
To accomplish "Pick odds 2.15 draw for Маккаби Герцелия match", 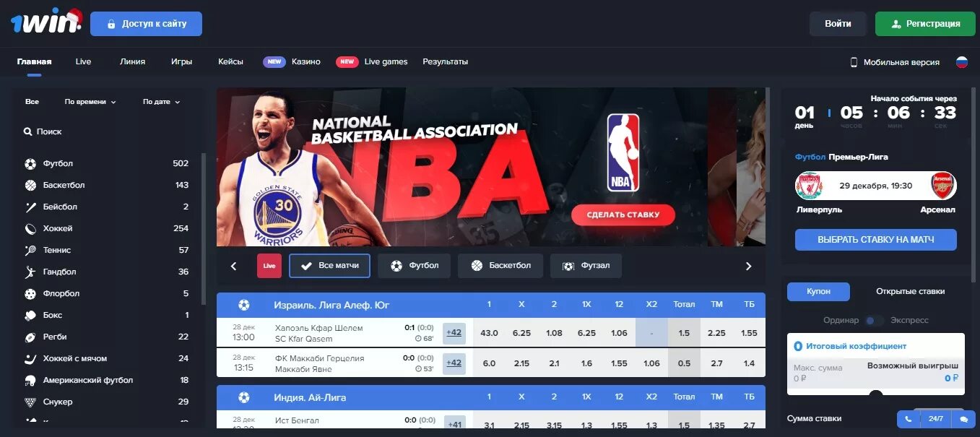I will [x=521, y=363].
